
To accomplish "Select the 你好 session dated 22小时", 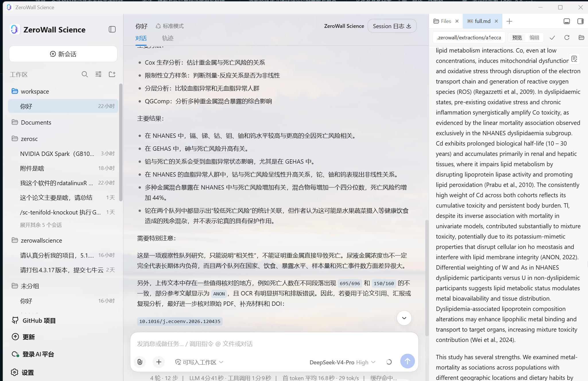I will pyautogui.click(x=63, y=106).
